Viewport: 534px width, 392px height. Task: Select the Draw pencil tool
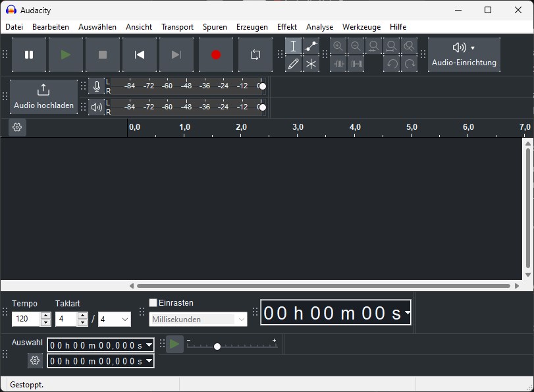coord(293,64)
